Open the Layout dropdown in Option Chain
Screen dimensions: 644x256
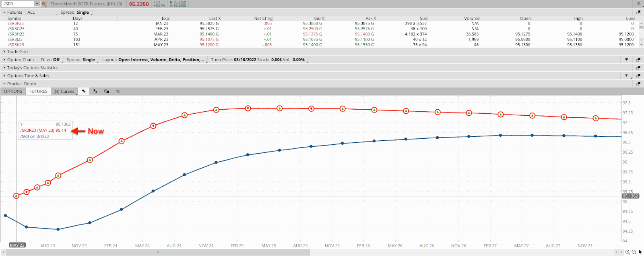pyautogui.click(x=153, y=60)
